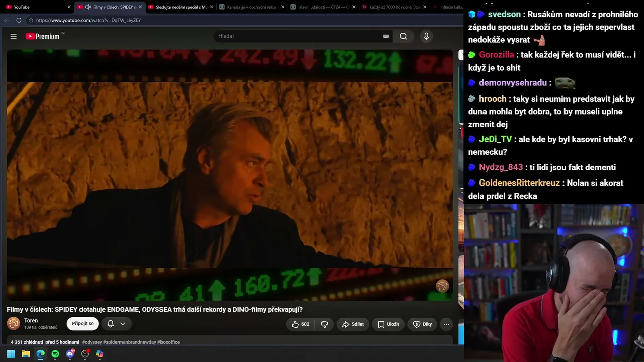Click chat username 'demonvysehradu'

coord(513,83)
